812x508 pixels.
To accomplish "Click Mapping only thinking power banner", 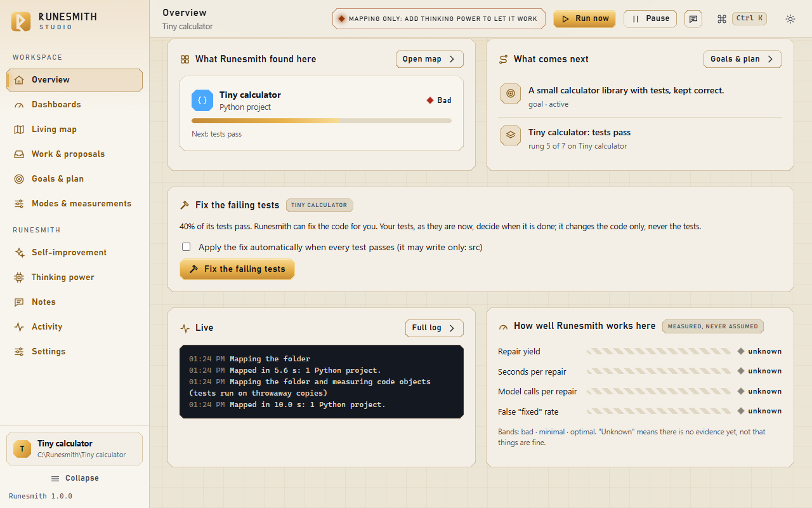I will 439,19.
